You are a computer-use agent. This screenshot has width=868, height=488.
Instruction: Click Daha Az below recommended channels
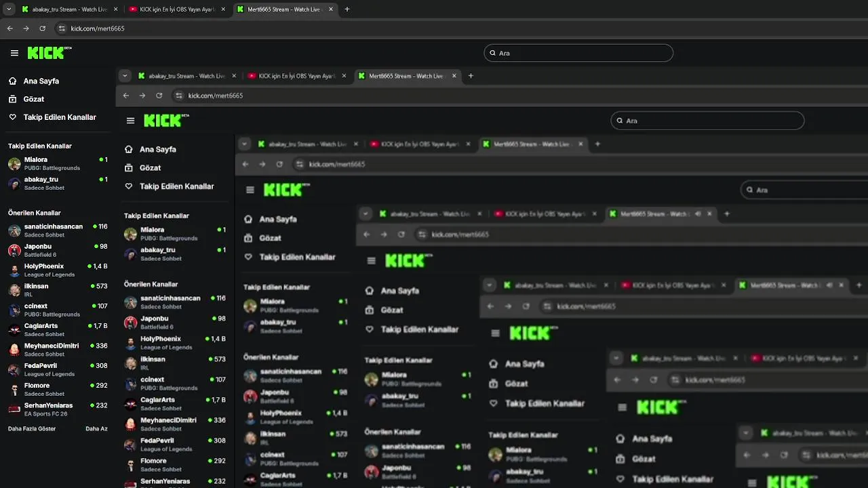pyautogui.click(x=96, y=429)
